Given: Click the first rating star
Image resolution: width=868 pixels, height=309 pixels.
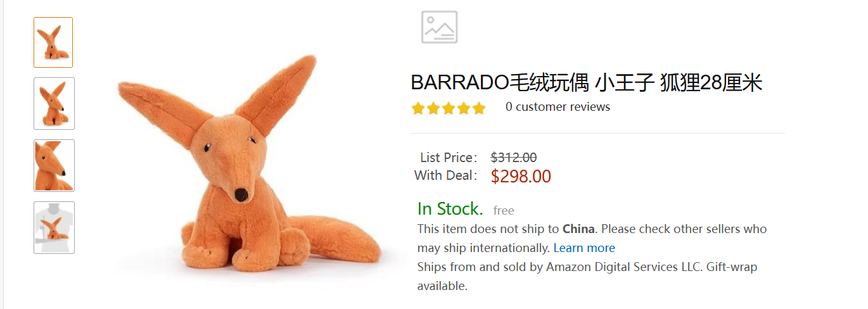Looking at the screenshot, I should 418,108.
